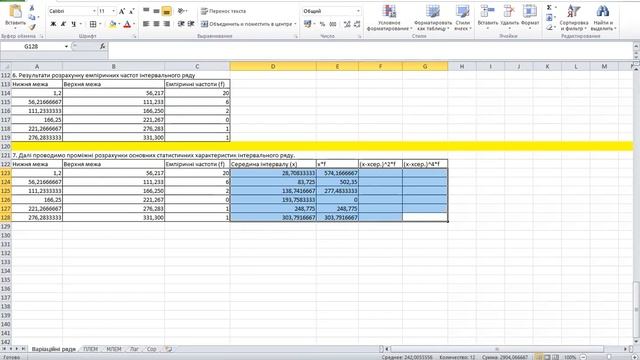The image size is (640, 360).
Task: Click Merge and Center (Объединить и поместить в центре)
Action: [x=248, y=24]
